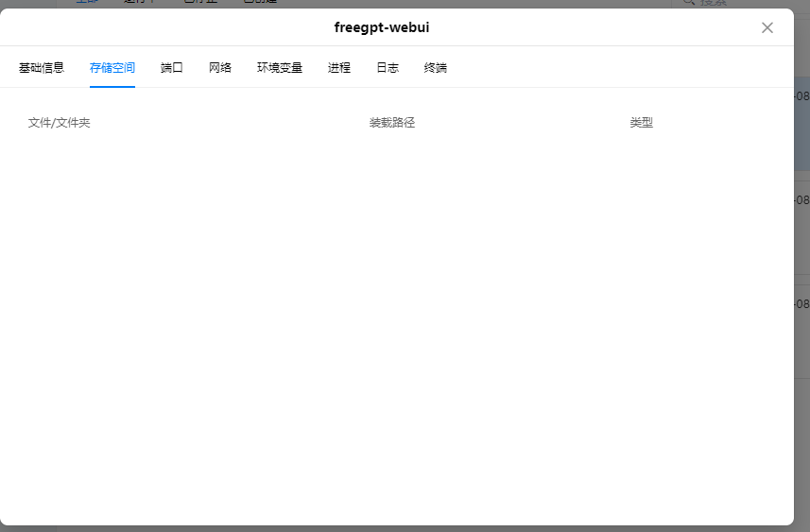The width and height of the screenshot is (810, 532).
Task: Open the 端口 tab
Action: point(172,68)
